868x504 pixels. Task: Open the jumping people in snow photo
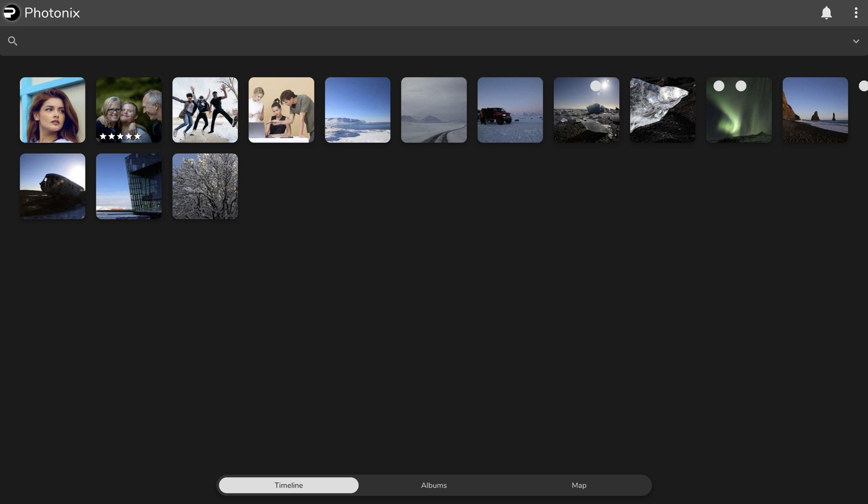[x=205, y=110]
